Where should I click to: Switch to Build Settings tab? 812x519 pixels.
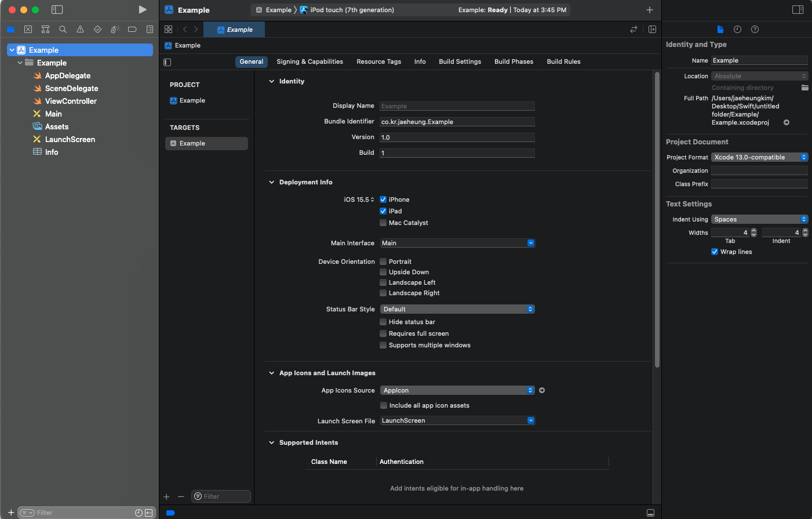pos(460,61)
